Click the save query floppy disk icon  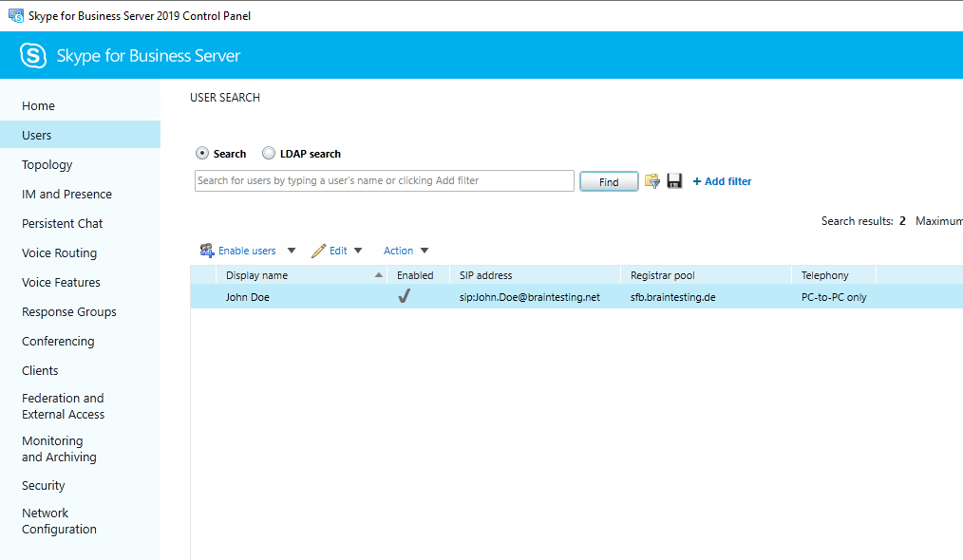pos(674,181)
